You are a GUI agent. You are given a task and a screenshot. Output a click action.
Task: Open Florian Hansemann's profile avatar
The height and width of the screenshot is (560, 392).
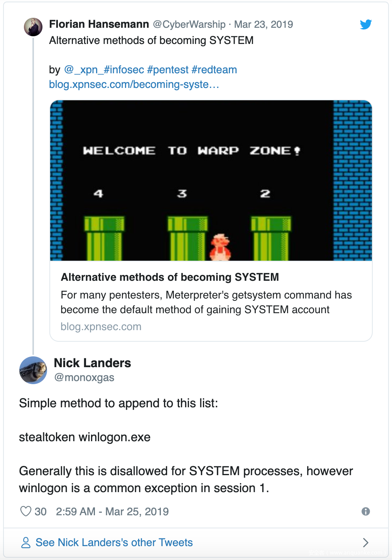(33, 27)
